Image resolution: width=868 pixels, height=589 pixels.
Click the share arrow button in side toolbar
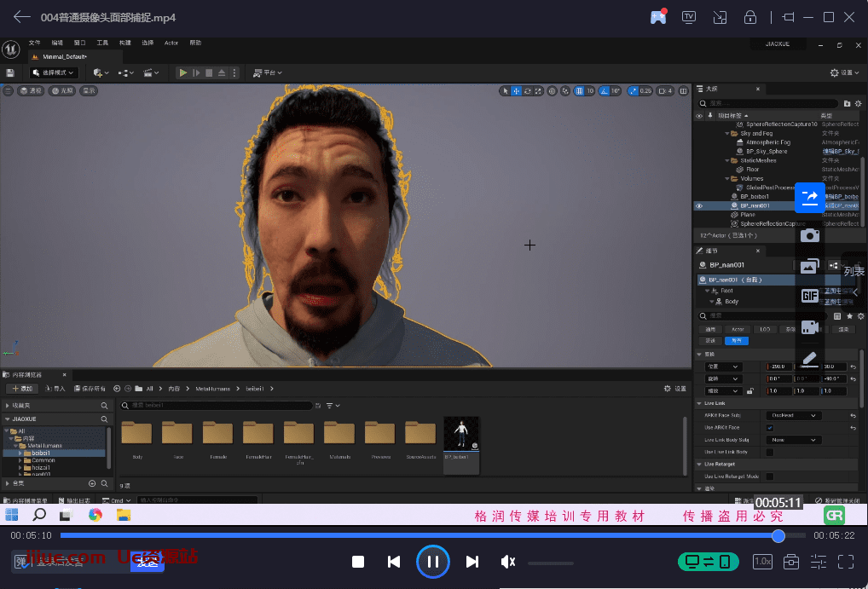tap(809, 198)
